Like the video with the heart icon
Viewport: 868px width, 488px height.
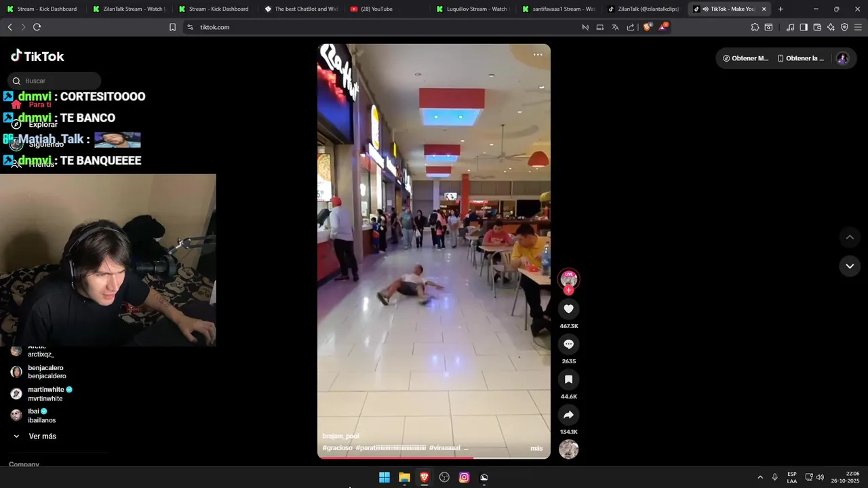(x=568, y=309)
